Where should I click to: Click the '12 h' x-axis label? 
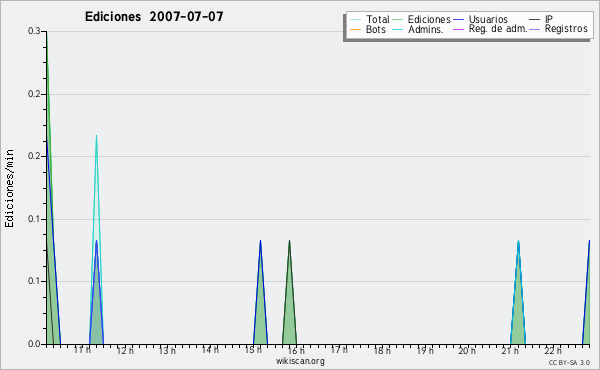125,350
